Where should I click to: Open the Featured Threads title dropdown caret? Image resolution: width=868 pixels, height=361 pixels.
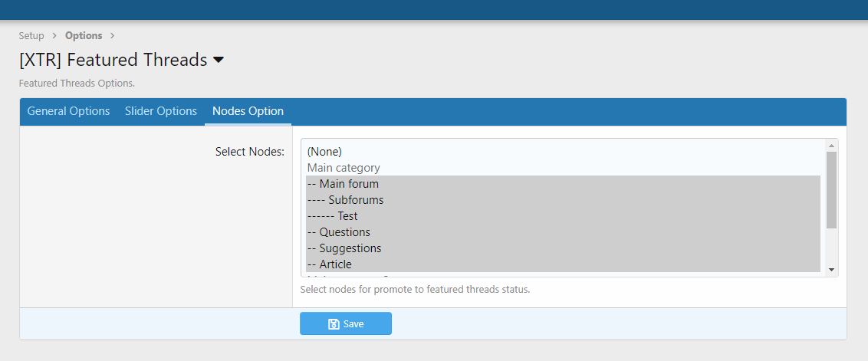click(219, 60)
